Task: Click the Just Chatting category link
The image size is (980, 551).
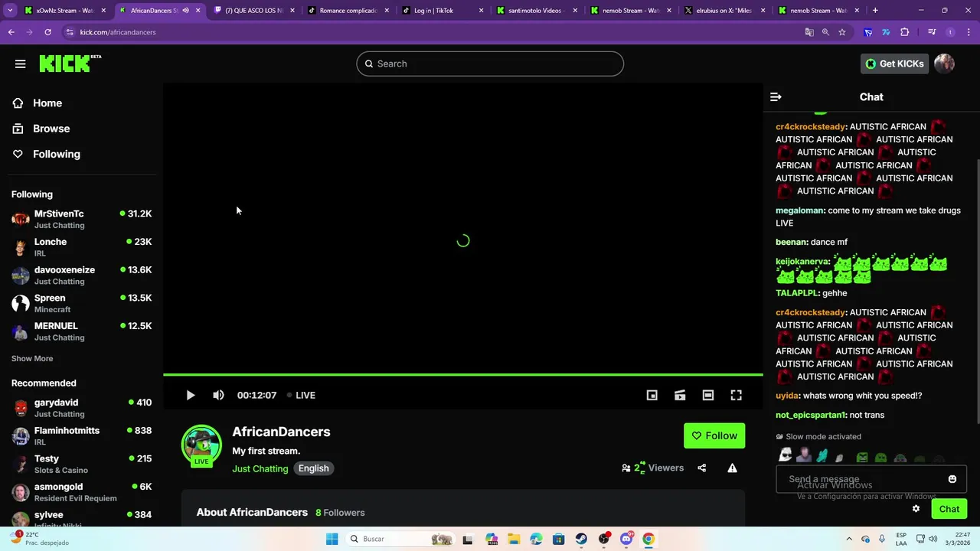Action: [260, 468]
